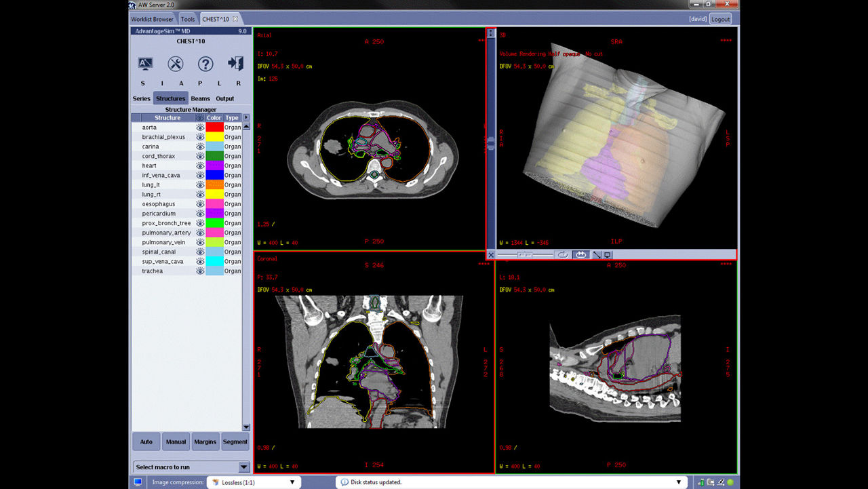The height and width of the screenshot is (489, 868).
Task: Click the green status indicator light
Action: click(x=730, y=482)
